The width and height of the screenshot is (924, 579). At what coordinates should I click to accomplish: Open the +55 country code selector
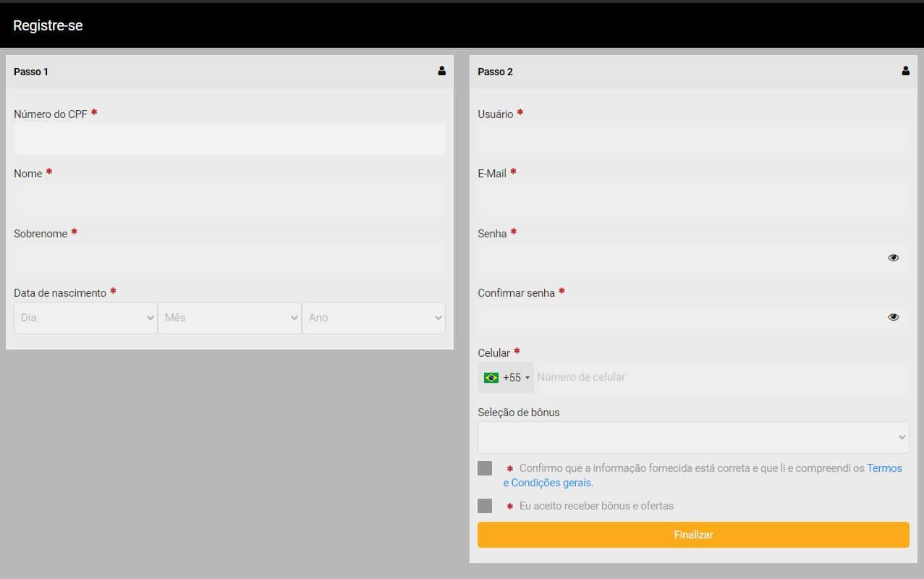click(506, 378)
